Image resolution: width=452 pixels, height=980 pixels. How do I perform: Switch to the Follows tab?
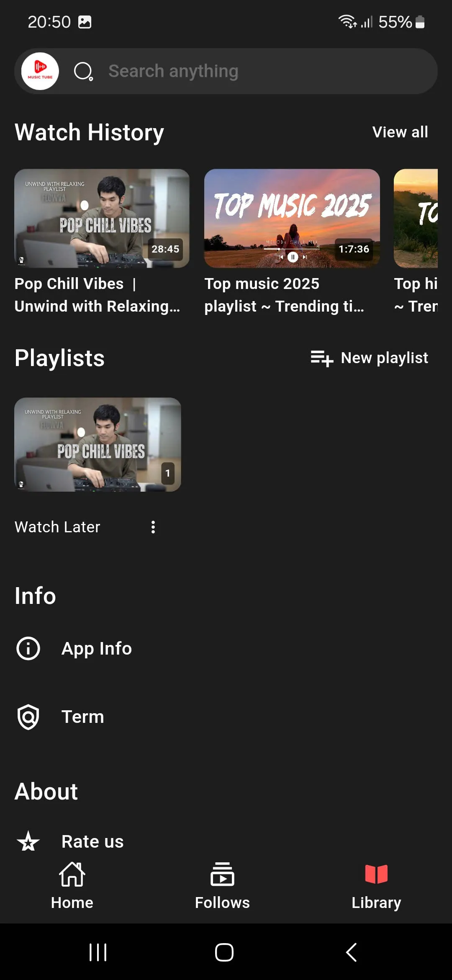point(222,885)
